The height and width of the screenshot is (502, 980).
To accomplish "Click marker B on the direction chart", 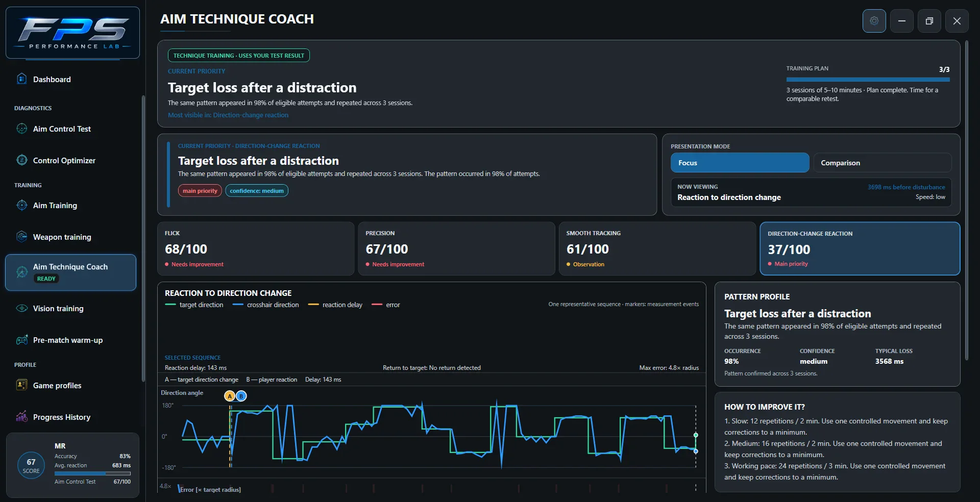I will 241,396.
